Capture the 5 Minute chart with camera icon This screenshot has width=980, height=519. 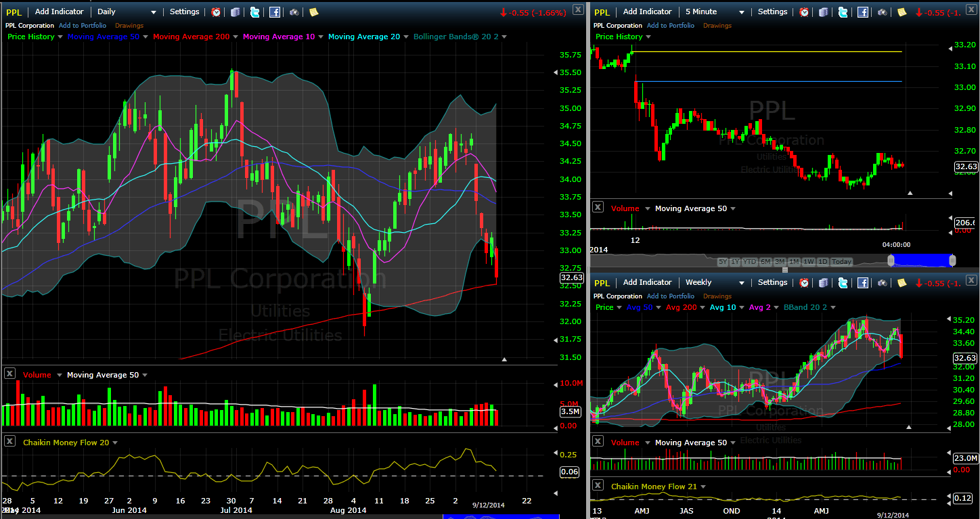tap(882, 12)
